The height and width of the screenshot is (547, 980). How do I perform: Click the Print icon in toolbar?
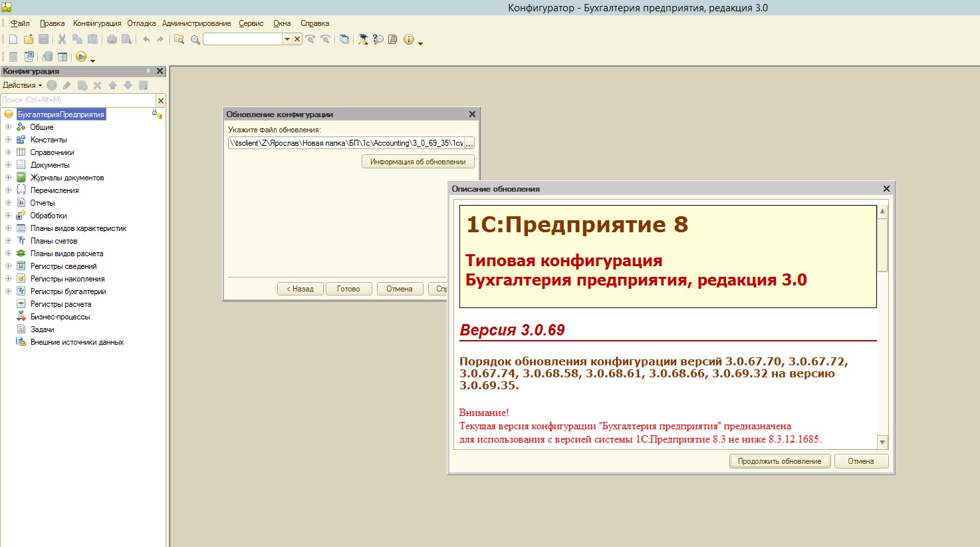(112, 39)
